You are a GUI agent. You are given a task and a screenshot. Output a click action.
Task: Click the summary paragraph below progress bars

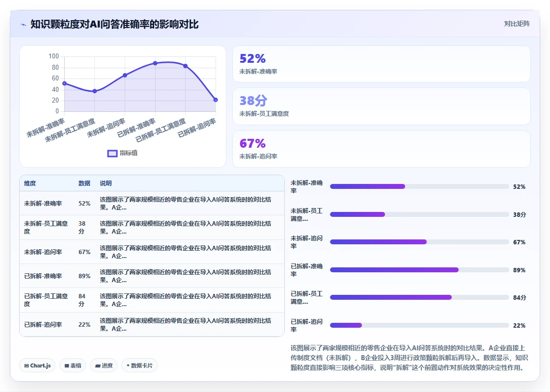(x=409, y=358)
